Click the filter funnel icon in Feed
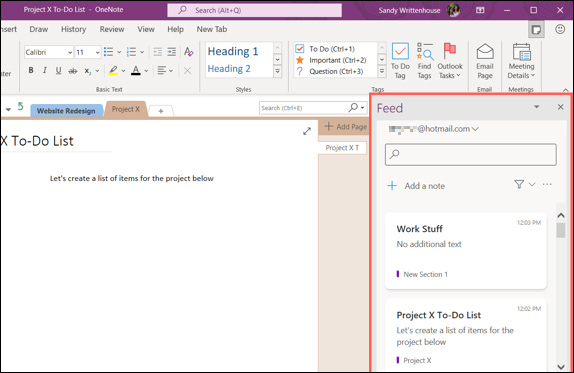Screen dimensions: 574x373 coord(519,184)
